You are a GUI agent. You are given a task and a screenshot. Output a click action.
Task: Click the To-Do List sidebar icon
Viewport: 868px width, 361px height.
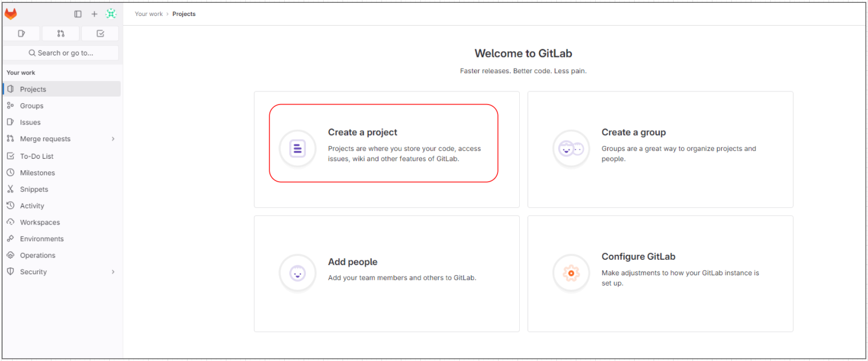pyautogui.click(x=10, y=156)
